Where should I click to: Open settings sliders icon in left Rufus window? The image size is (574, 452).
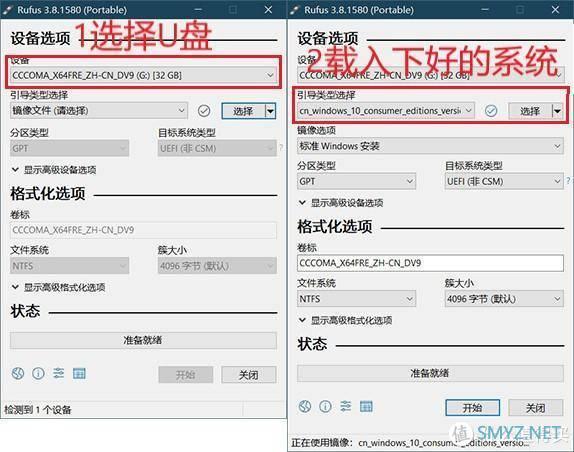click(59, 373)
